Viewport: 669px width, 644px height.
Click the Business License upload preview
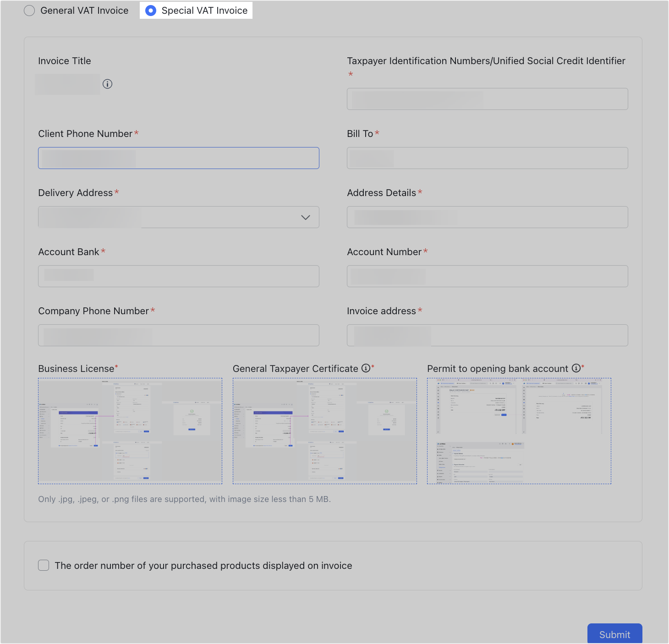coord(130,431)
